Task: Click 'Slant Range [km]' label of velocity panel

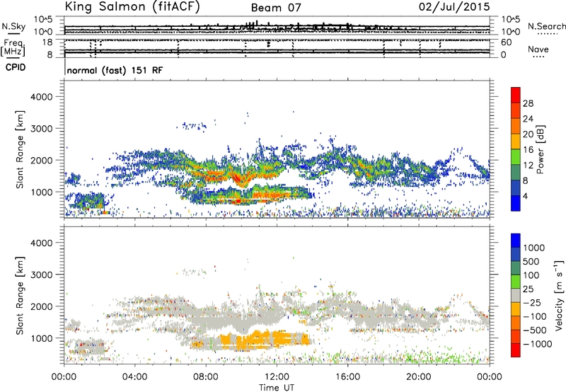Action: pos(20,295)
